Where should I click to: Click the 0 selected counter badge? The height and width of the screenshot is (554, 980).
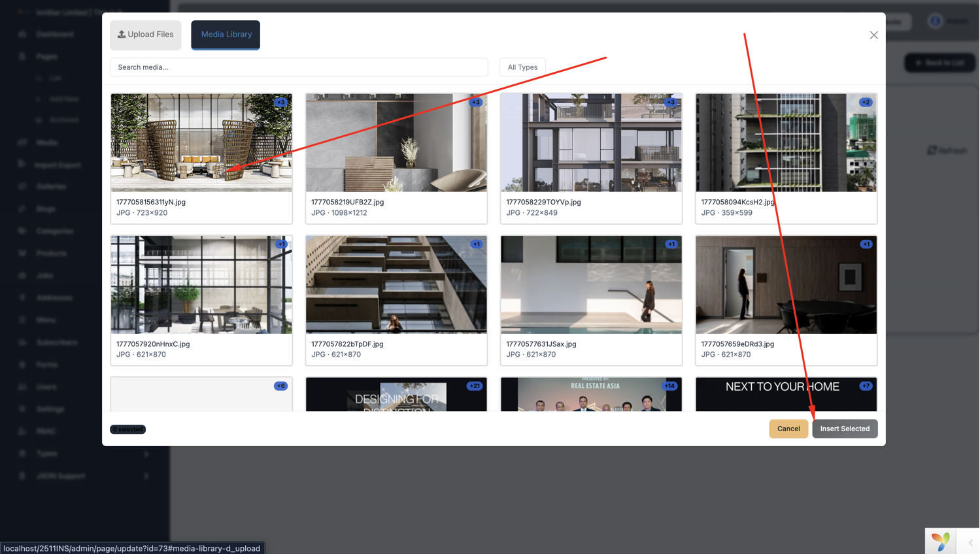pos(127,429)
